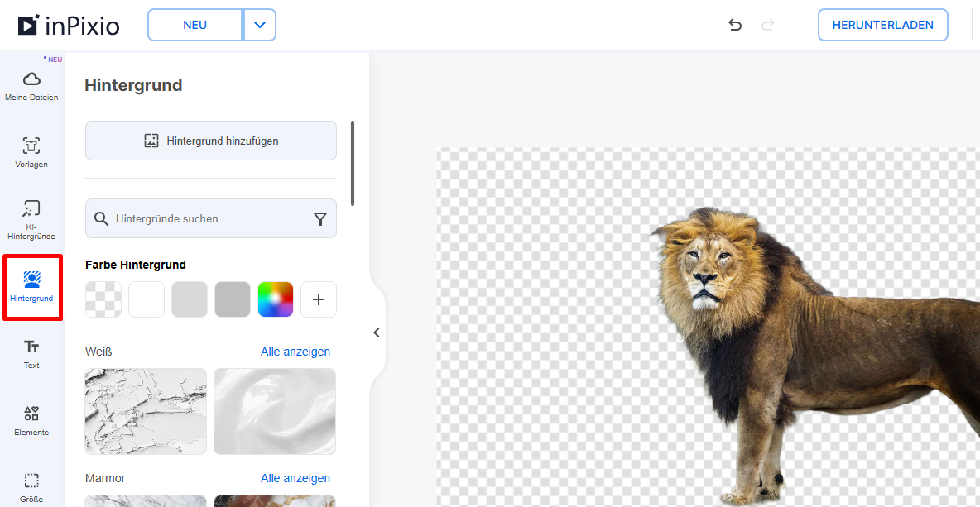Select the Hintergrund sidebar tab
This screenshot has width=980, height=507.
(x=32, y=287)
